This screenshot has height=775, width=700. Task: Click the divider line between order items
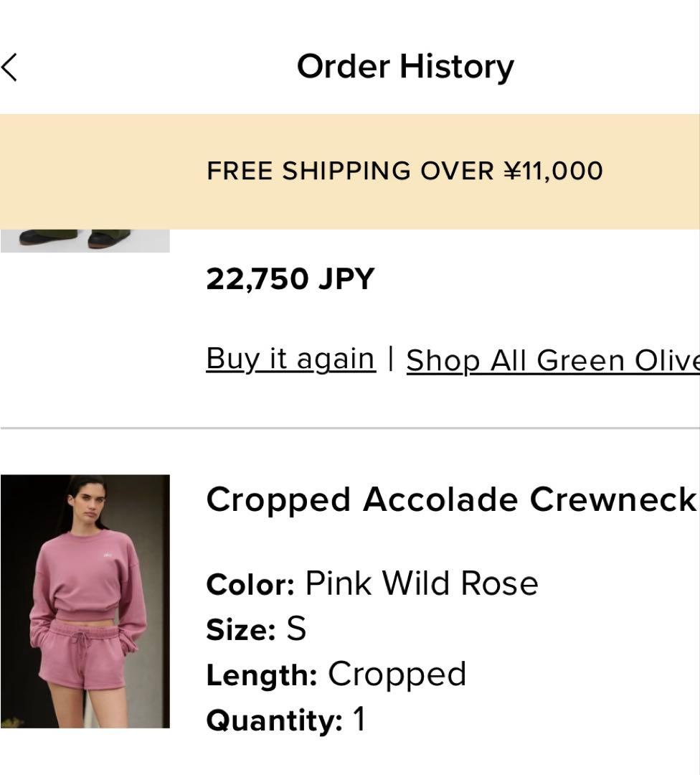tap(350, 428)
